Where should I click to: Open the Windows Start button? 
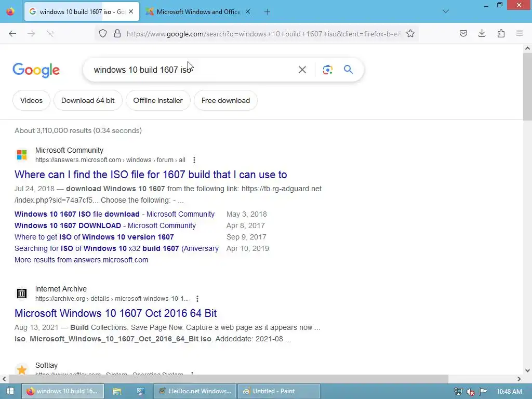tap(10, 391)
